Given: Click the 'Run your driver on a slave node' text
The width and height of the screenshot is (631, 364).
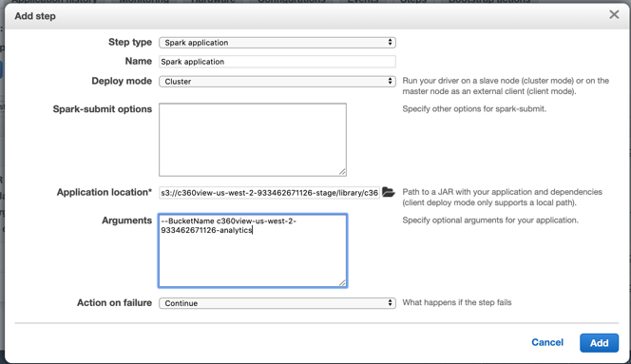Looking at the screenshot, I should point(506,86).
